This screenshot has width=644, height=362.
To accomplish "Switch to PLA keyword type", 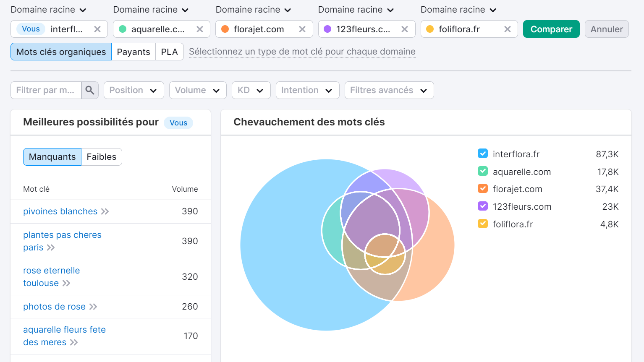I will 170,52.
